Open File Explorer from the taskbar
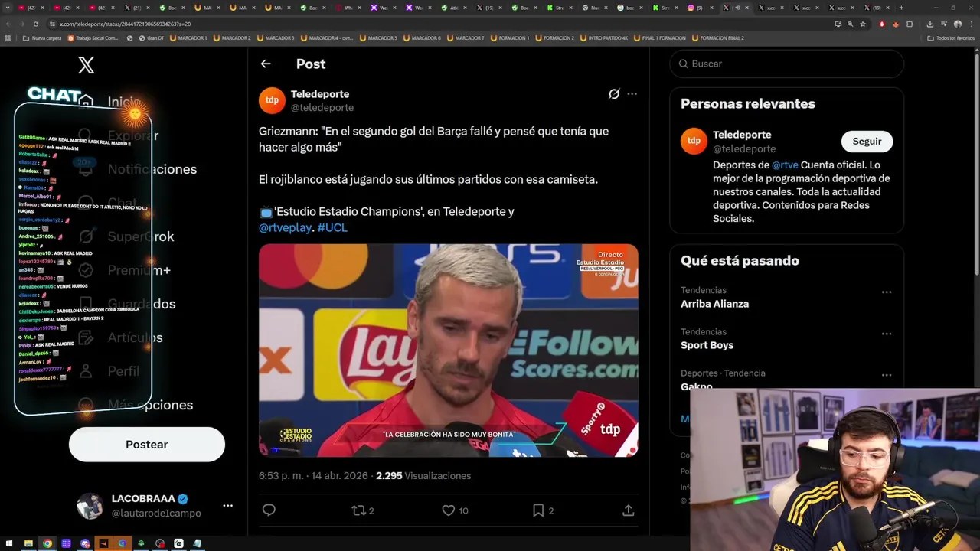980x551 pixels. (x=28, y=543)
